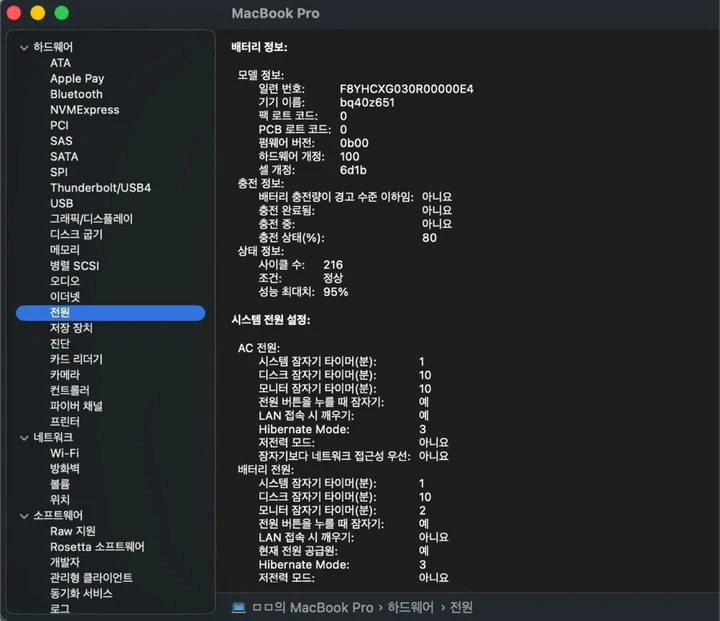
Task: Collapse the 소프트웨어 section chevron
Action: (24, 516)
